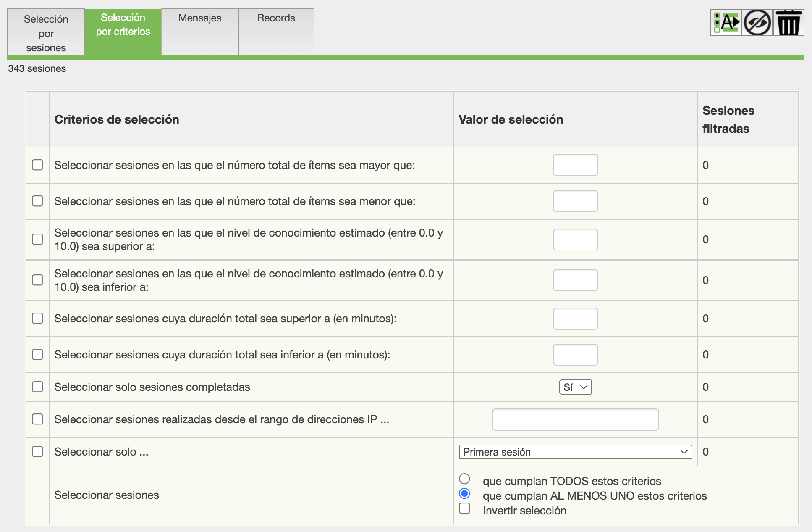Check the IP range criterion checkbox
812x532 pixels.
(38, 419)
